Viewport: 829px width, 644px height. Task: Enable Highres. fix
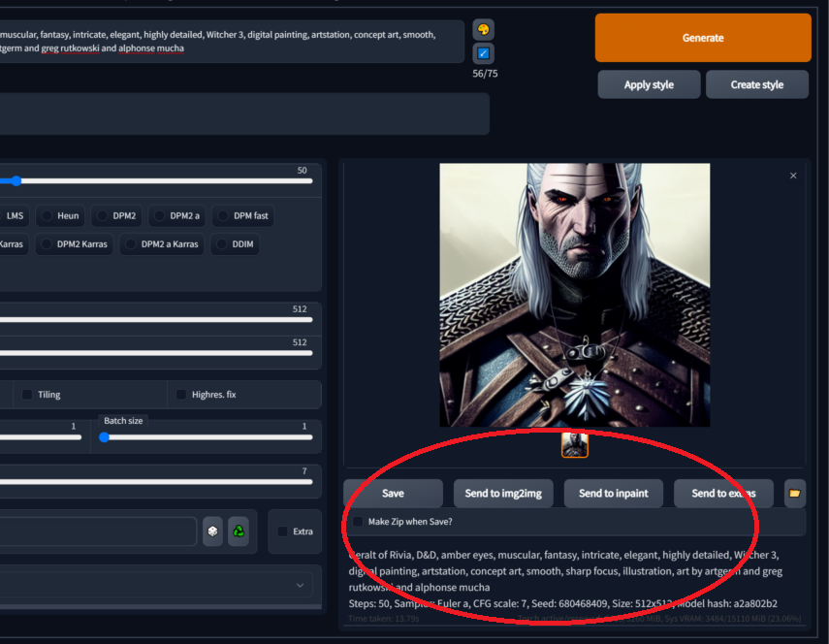point(181,394)
